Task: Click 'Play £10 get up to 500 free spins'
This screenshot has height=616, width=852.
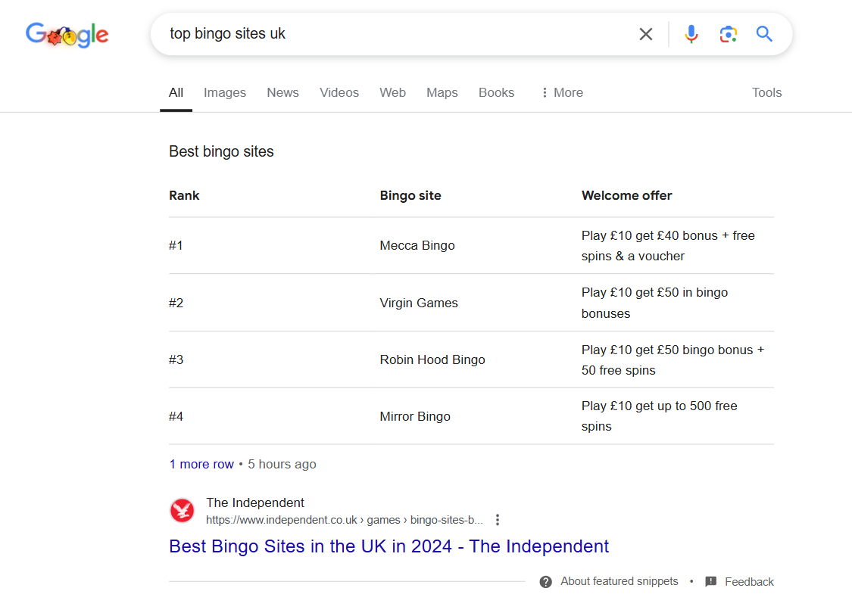Action: coord(659,416)
